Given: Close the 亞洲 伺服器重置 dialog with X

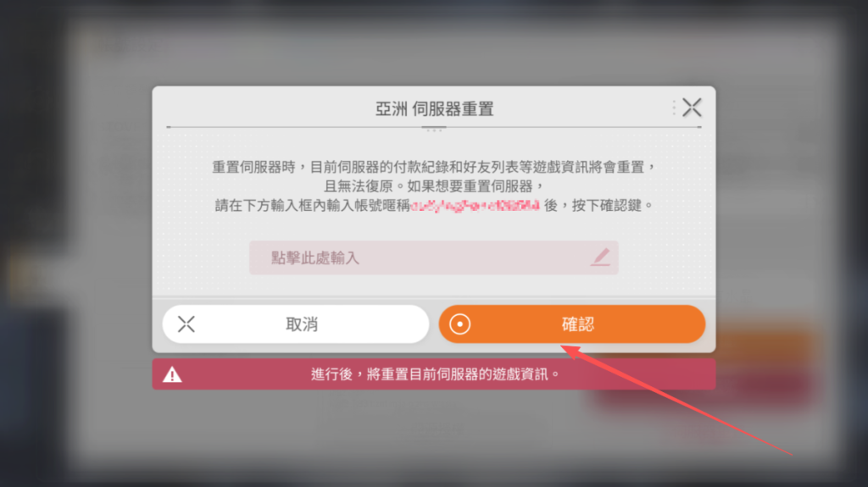Looking at the screenshot, I should [x=692, y=108].
